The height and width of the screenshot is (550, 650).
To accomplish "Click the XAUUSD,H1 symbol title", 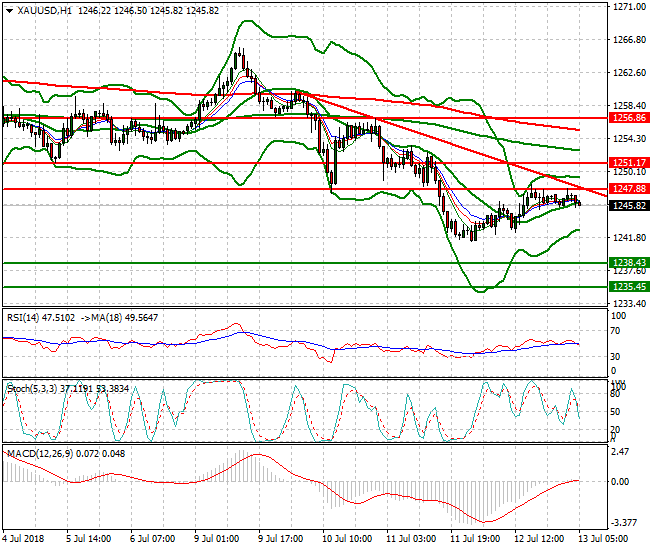I will (40, 10).
